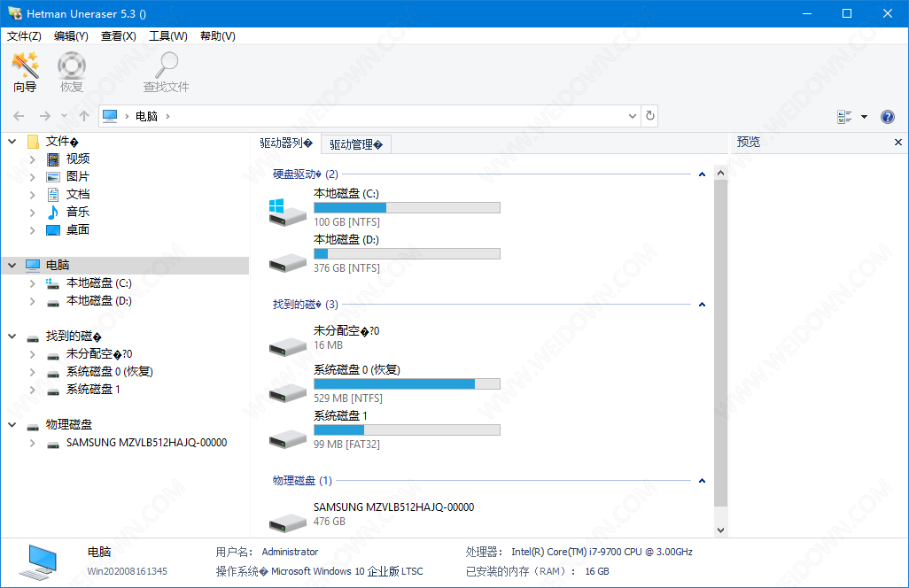Viewport: 909px width, 588px height.
Task: Click the 系统磁盘 0 (恢复) usage bar
Action: tap(407, 383)
